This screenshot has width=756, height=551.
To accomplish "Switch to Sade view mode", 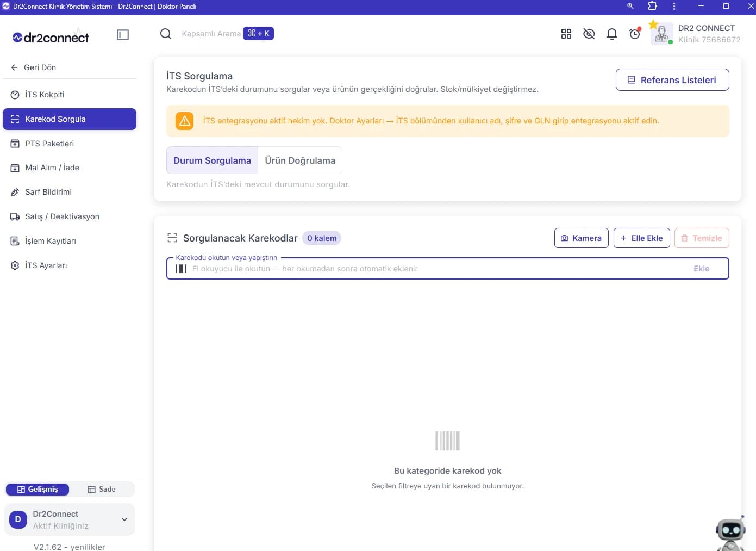I will click(102, 490).
